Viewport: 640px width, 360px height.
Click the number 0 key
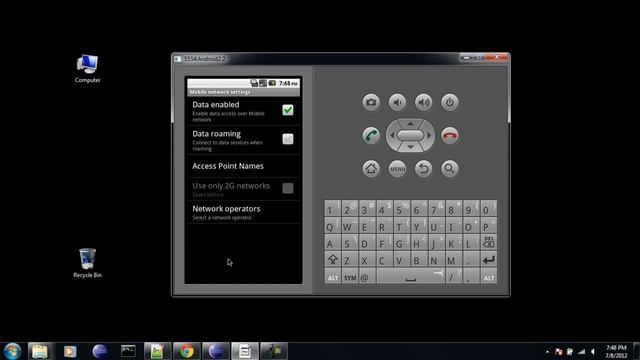point(489,208)
